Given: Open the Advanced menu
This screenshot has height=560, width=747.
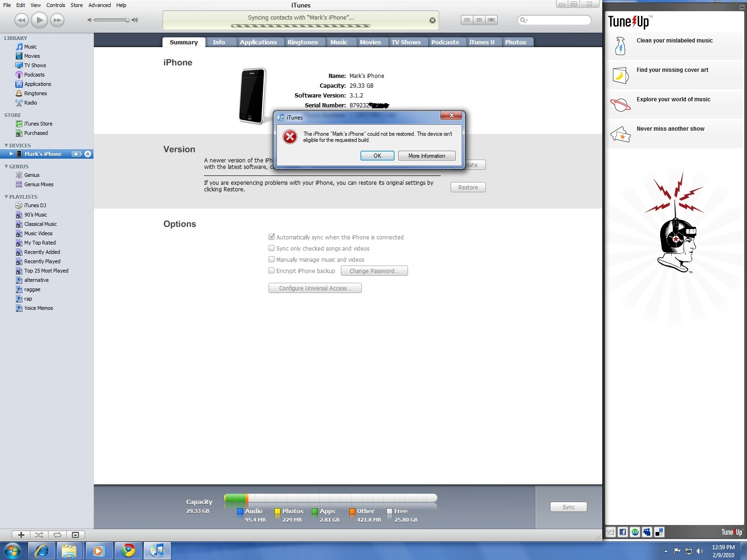Looking at the screenshot, I should coord(99,5).
